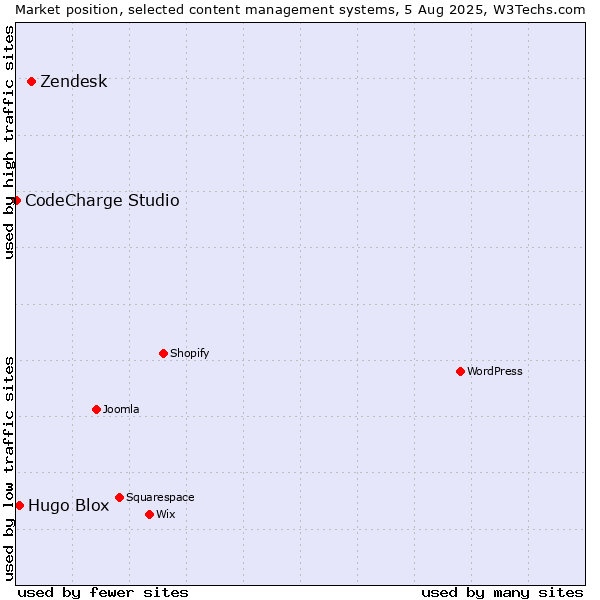The image size is (600, 600).
Task: Click the chart title mentioning W3Techs.com
Action: [300, 10]
